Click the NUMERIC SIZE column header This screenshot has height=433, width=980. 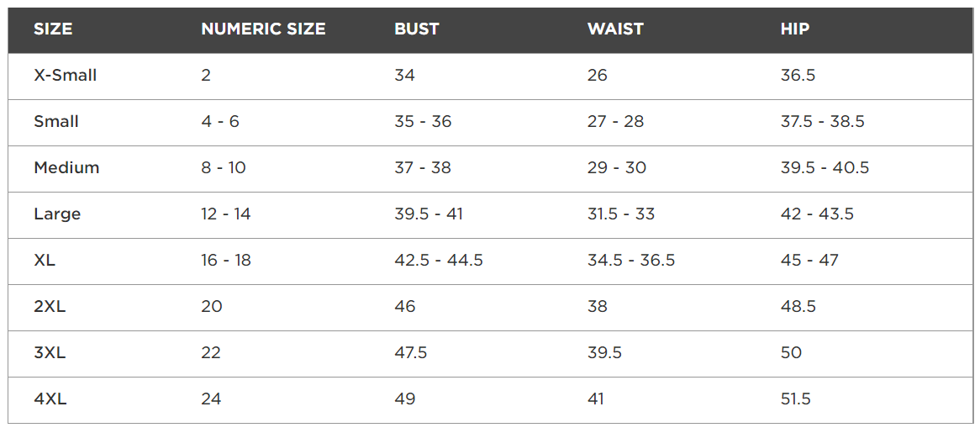(x=263, y=29)
